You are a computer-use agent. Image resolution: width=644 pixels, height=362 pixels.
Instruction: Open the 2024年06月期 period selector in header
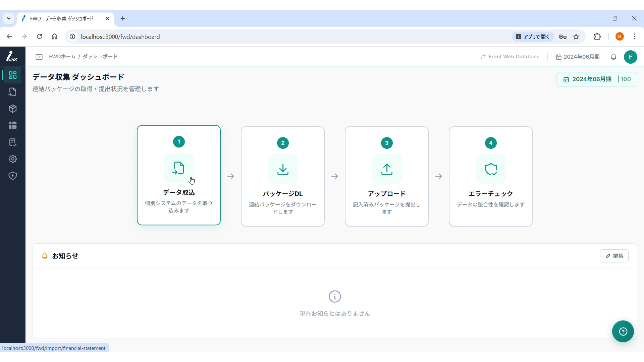pyautogui.click(x=578, y=57)
